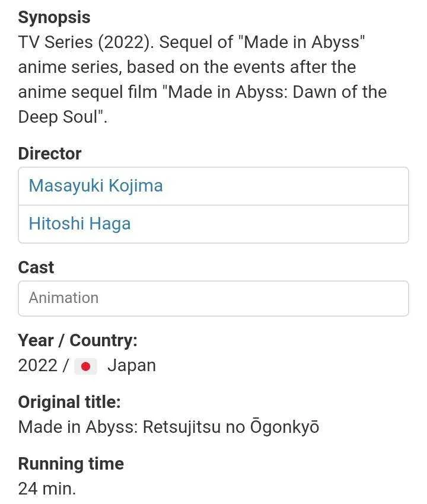
Task: Select the Animation cast entry
Action: (213, 298)
